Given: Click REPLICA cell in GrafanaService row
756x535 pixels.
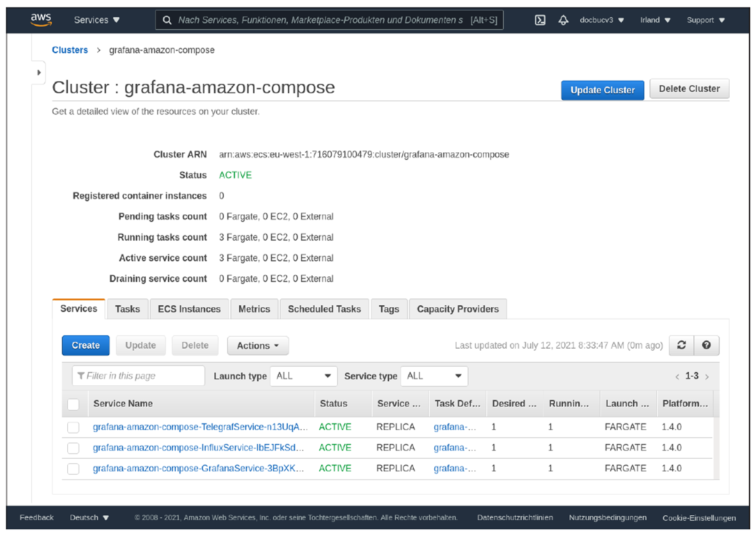Looking at the screenshot, I should pyautogui.click(x=395, y=468).
